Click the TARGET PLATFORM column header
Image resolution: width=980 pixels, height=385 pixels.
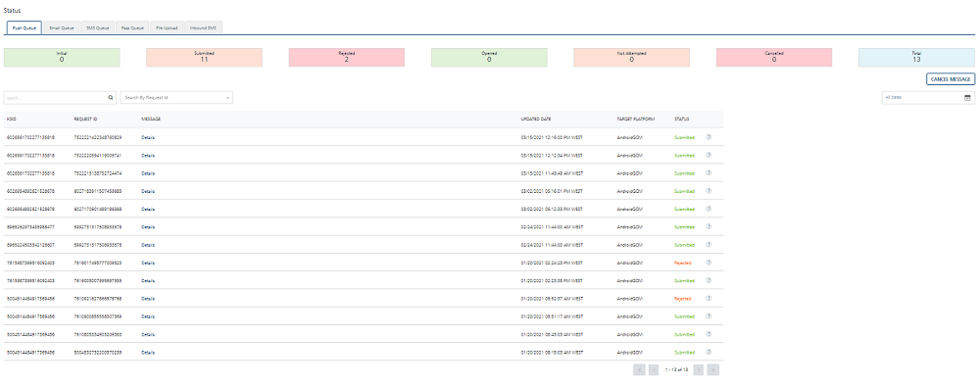point(636,119)
